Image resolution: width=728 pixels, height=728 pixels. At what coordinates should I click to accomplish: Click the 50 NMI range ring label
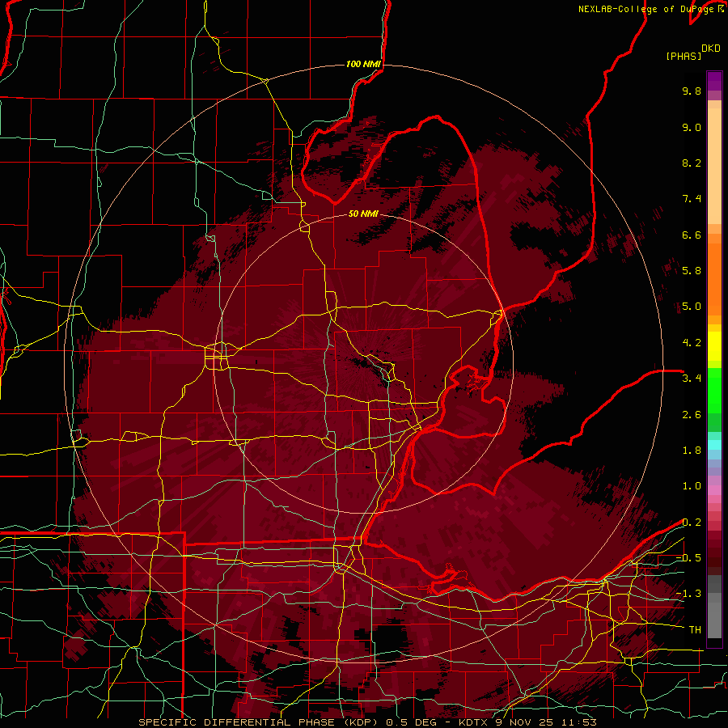(x=363, y=214)
